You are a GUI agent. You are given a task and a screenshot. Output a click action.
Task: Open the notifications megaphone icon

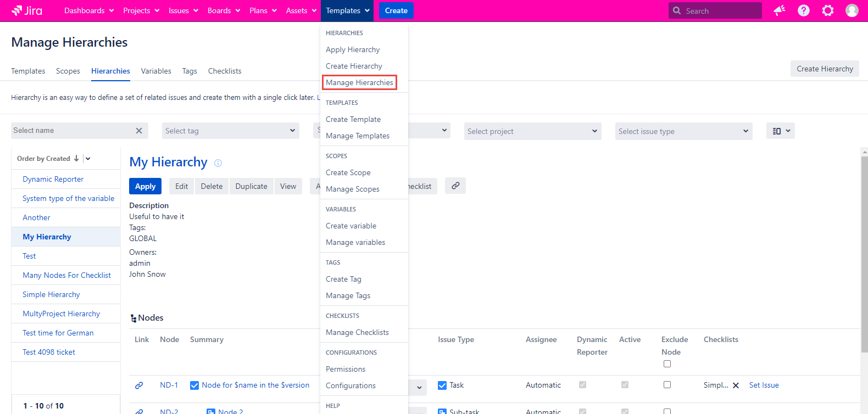(779, 10)
